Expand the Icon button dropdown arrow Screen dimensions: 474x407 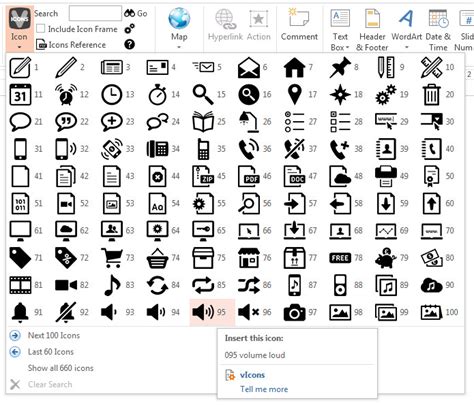[x=19, y=47]
